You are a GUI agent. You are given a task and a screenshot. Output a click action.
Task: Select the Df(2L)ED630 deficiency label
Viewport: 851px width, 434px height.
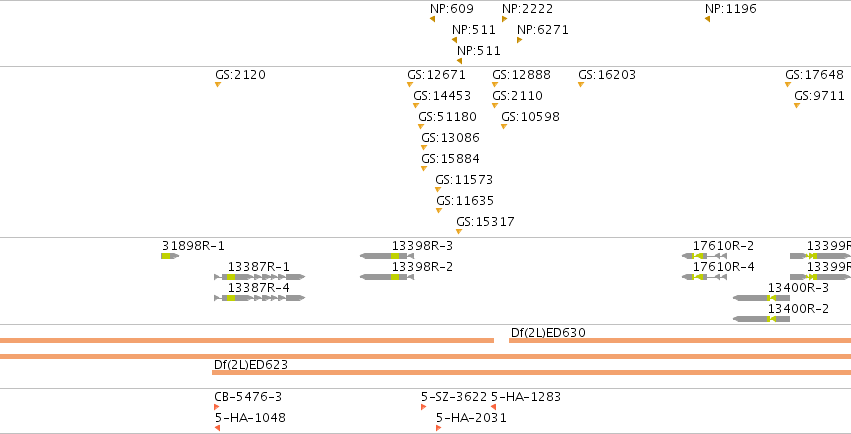click(548, 333)
